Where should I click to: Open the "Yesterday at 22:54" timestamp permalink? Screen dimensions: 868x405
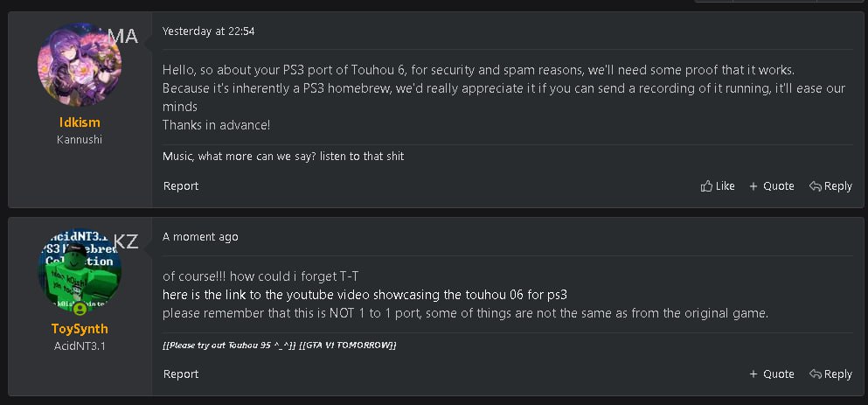[208, 31]
